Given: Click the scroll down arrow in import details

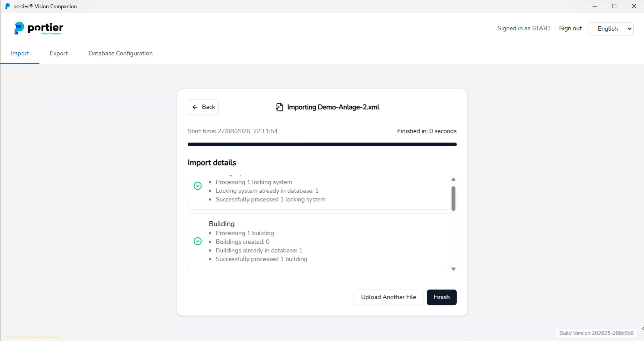Looking at the screenshot, I should coord(453,269).
